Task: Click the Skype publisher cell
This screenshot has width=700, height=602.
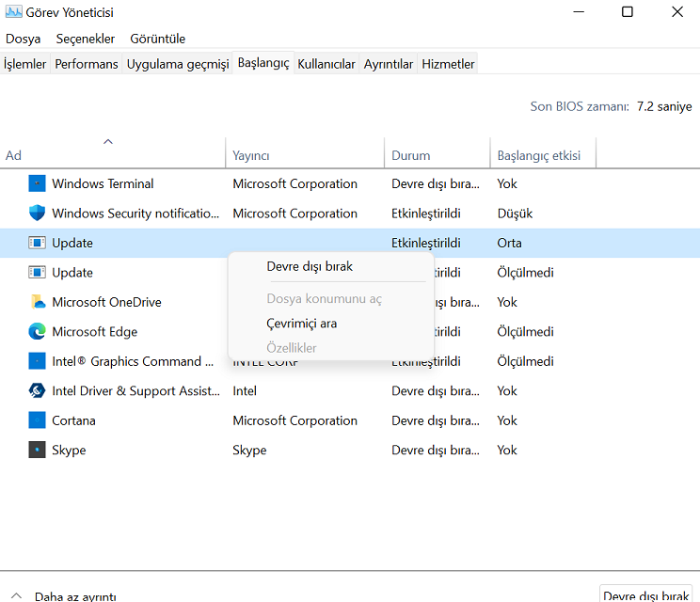Action: (x=249, y=450)
